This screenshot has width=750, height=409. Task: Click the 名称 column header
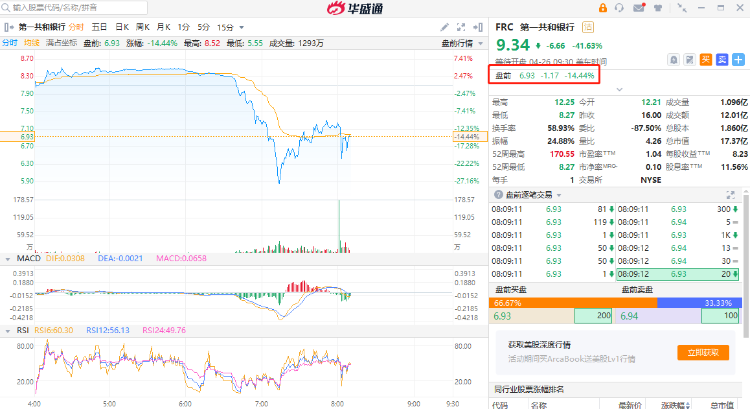coord(539,405)
